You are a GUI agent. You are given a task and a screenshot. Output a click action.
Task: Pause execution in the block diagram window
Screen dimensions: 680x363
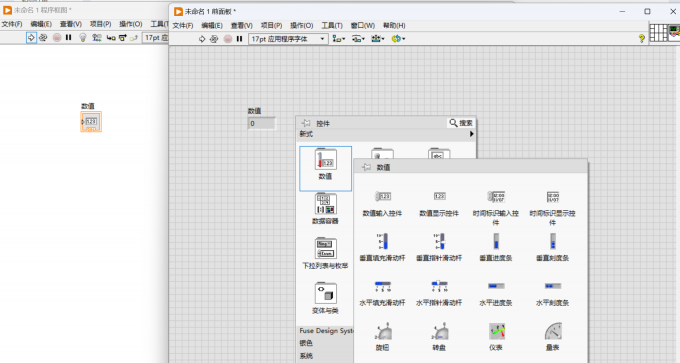(69, 38)
